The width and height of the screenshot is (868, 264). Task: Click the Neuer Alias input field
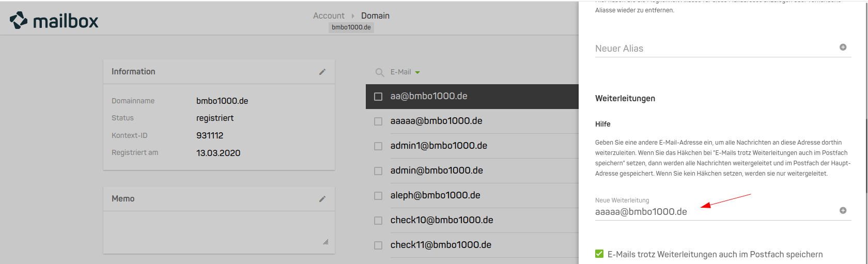point(713,49)
